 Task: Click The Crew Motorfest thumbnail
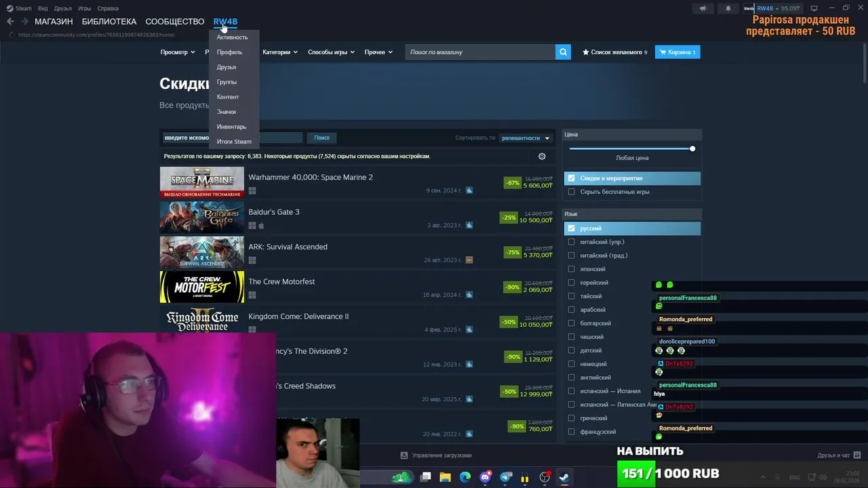202,287
